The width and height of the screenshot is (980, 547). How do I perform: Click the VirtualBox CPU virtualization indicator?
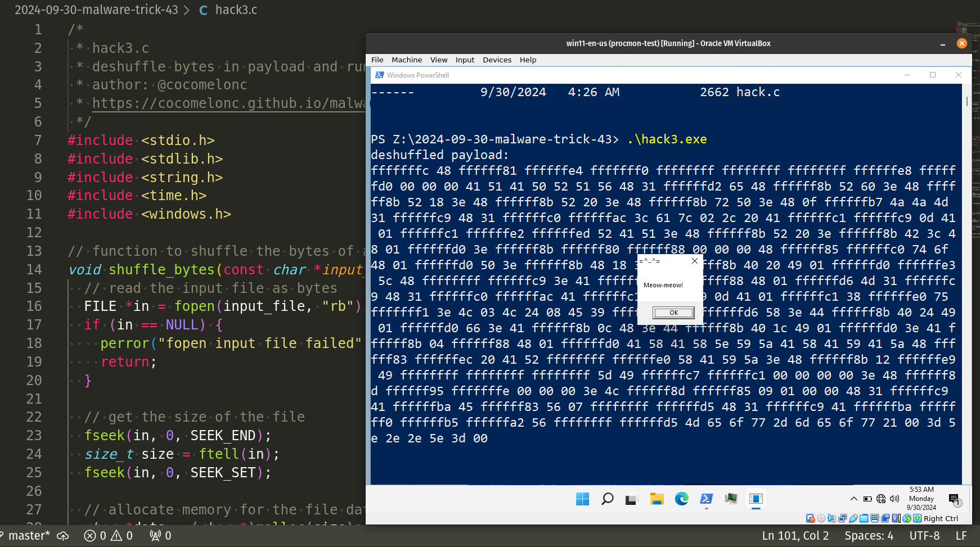pyautogui.click(x=896, y=518)
